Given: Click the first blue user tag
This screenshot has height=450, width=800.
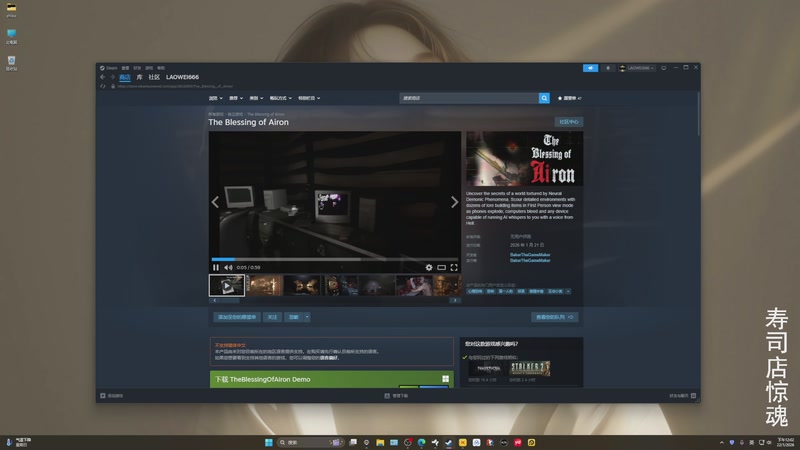Looking at the screenshot, I should [x=474, y=291].
